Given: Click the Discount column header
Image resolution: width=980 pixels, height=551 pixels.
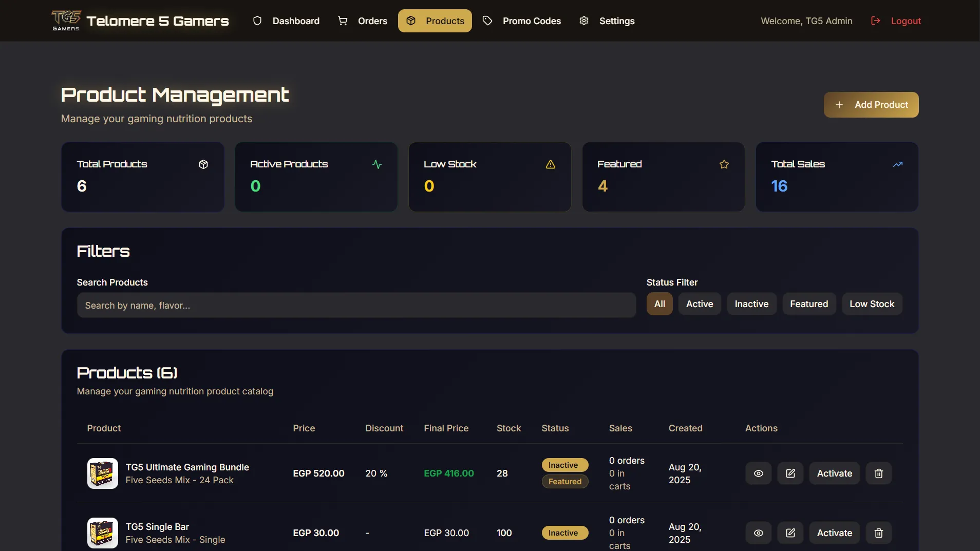Looking at the screenshot, I should click(x=384, y=428).
